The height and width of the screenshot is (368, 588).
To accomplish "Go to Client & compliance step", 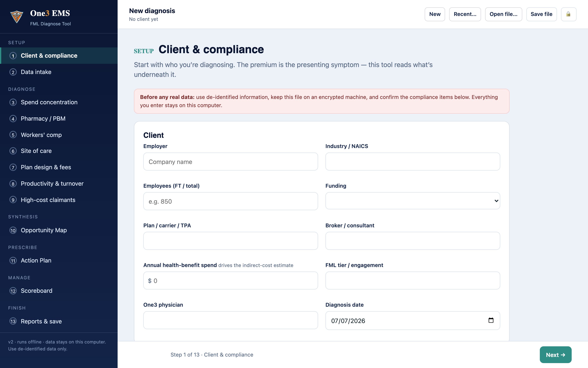I will (x=59, y=56).
